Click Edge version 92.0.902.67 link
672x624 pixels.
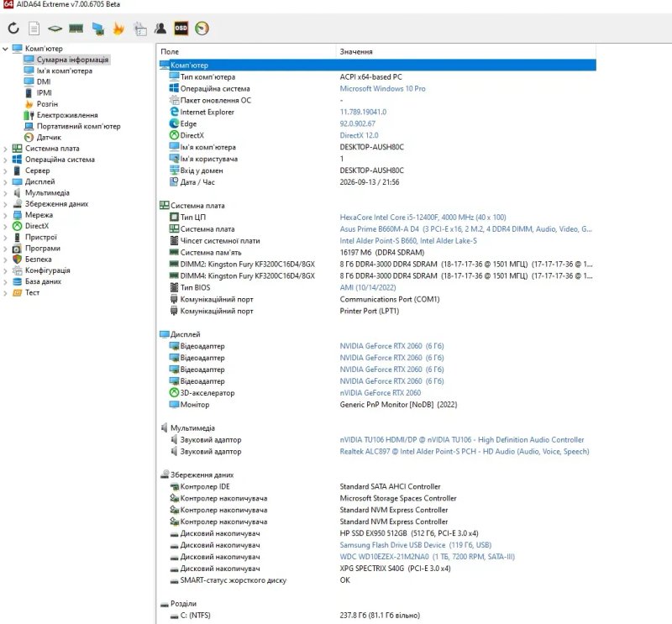tap(358, 123)
